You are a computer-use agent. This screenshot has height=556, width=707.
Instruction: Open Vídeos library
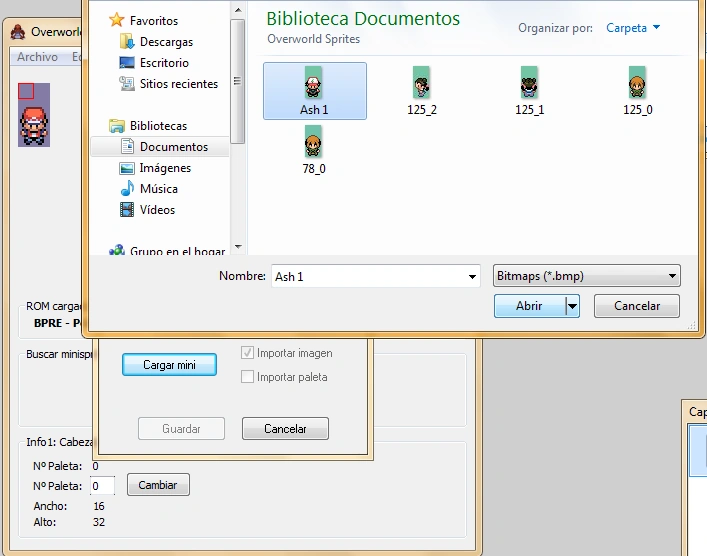(x=157, y=210)
